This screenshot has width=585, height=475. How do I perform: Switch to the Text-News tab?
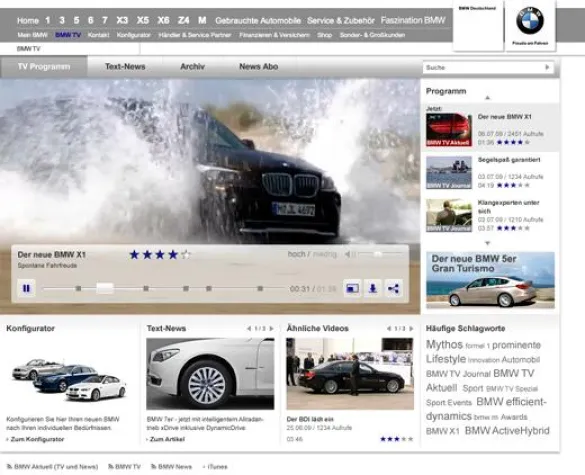coord(125,66)
